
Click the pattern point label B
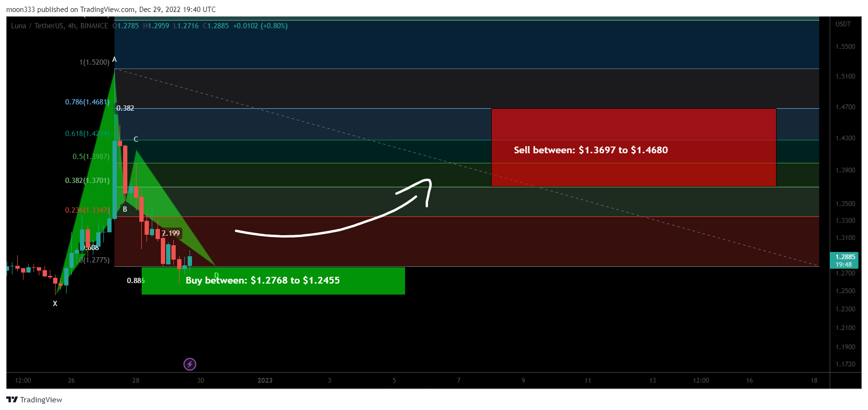click(125, 209)
